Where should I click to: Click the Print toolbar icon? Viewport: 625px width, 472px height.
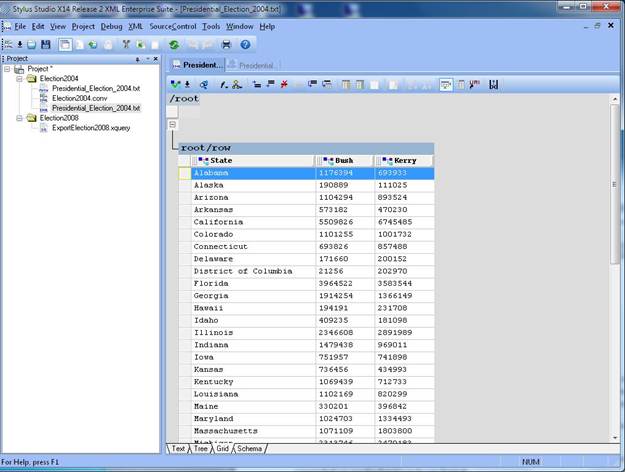tap(226, 45)
